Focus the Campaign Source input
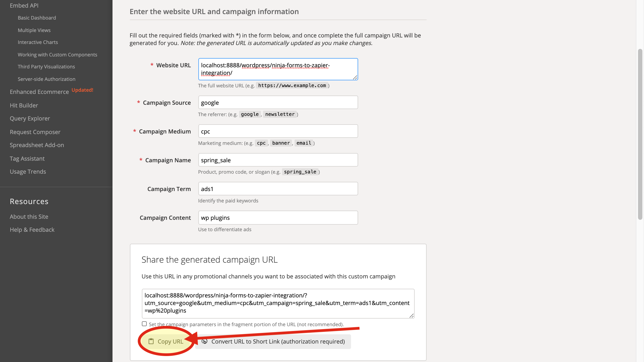The image size is (644, 362). coord(278,103)
